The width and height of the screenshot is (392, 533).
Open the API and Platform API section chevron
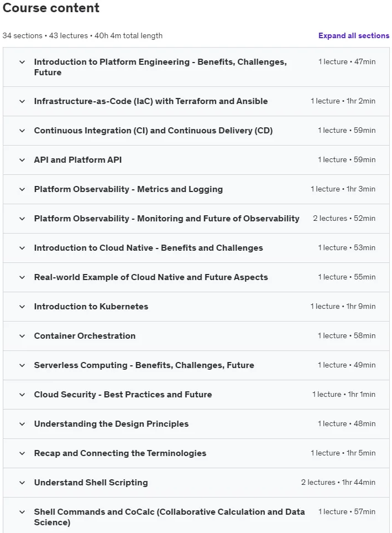(22, 160)
